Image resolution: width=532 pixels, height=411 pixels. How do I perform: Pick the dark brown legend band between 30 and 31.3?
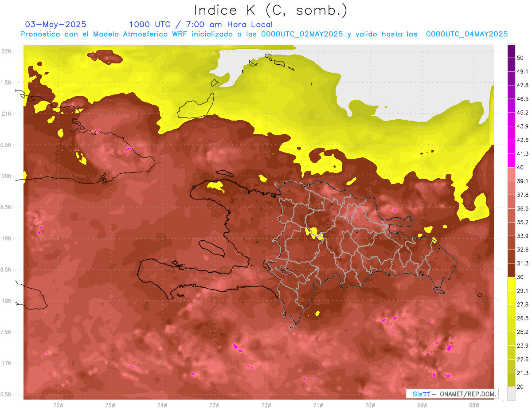coord(512,270)
